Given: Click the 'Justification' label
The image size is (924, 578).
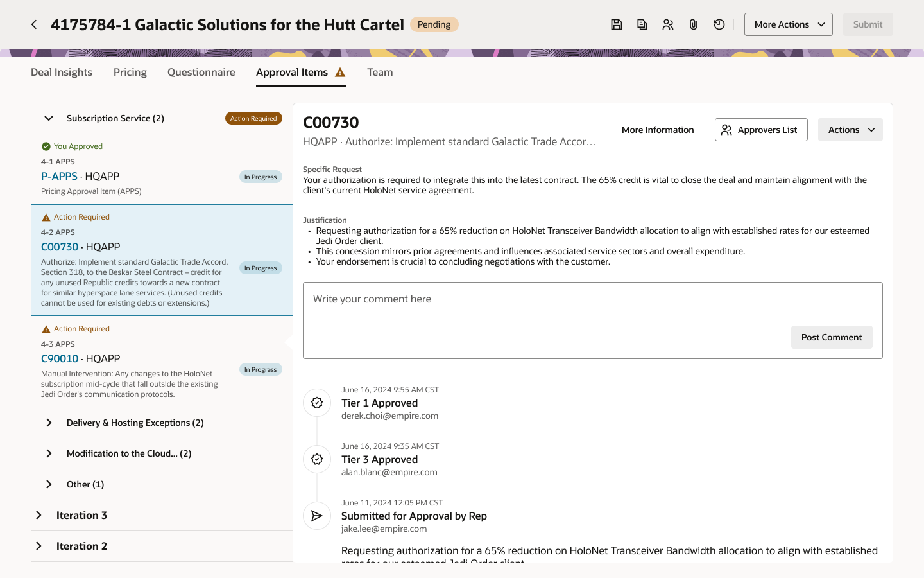Looking at the screenshot, I should (325, 220).
